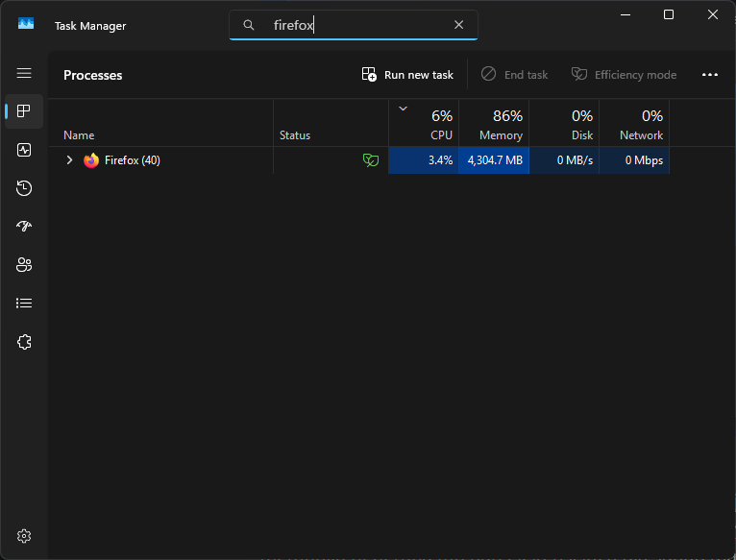Click the Firefox efficiency mode leaf icon
The width and height of the screenshot is (736, 560).
(x=370, y=160)
